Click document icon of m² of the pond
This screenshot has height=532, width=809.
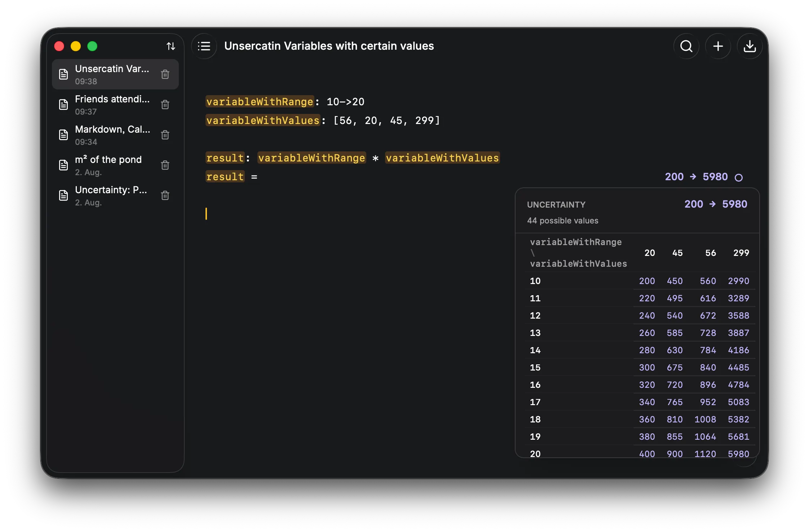63,165
